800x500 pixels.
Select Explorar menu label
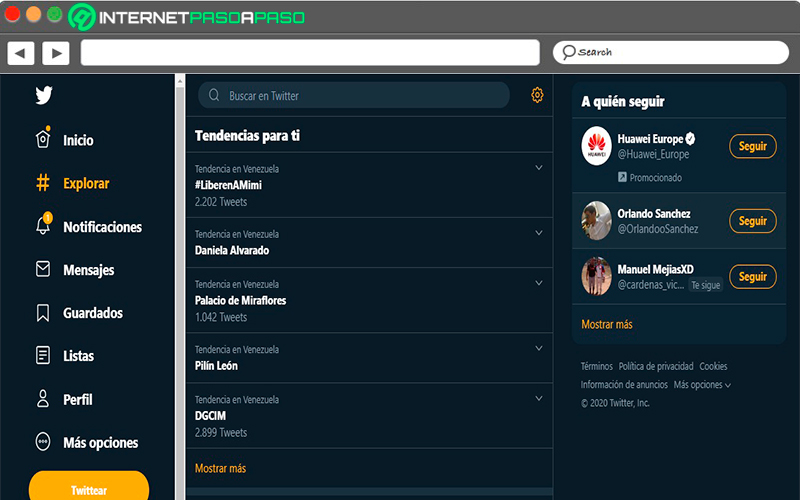[86, 183]
